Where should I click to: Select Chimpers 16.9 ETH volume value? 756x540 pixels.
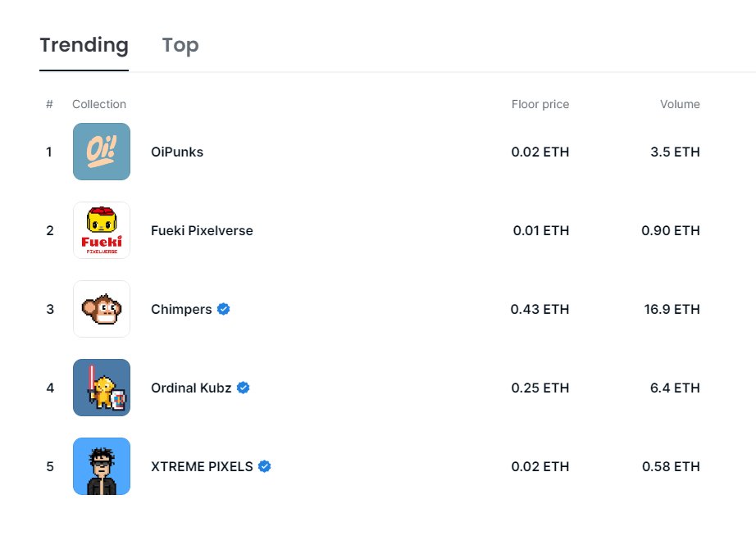(x=672, y=309)
